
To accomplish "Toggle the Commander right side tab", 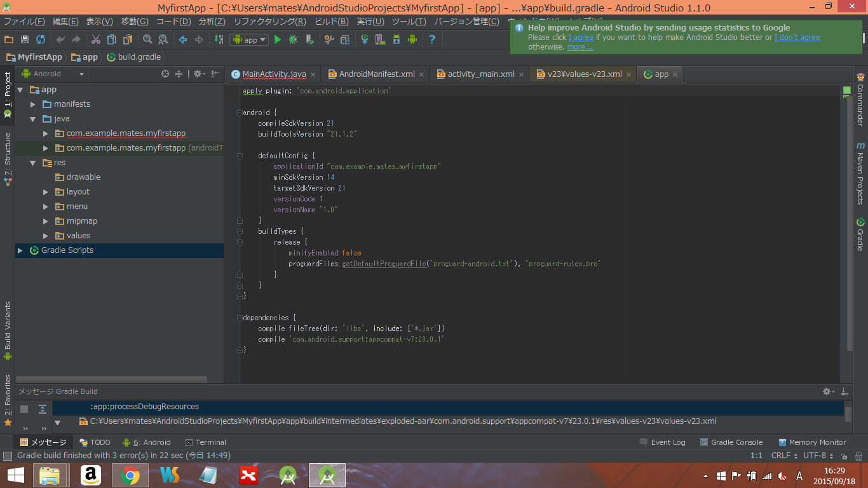I will coord(860,100).
